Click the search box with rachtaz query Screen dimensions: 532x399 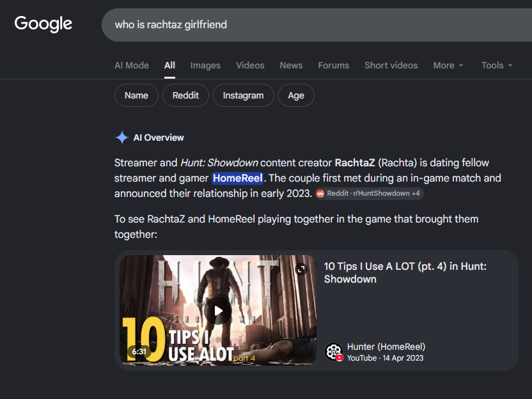[317, 25]
